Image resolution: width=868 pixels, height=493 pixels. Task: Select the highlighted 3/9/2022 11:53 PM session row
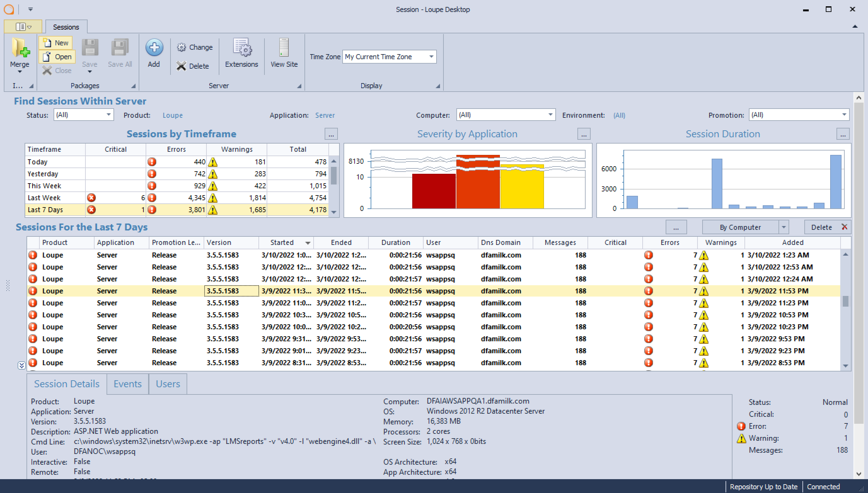click(339, 291)
